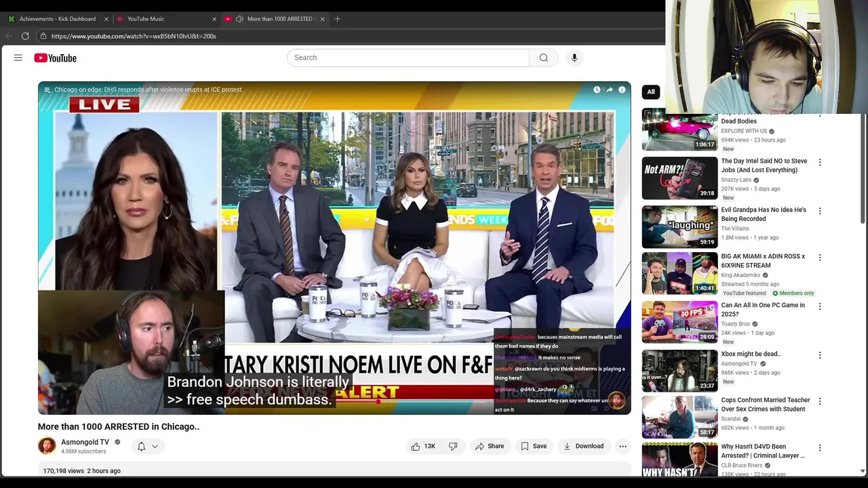
Task: Open Toasty Bros channel name
Action: [735, 324]
